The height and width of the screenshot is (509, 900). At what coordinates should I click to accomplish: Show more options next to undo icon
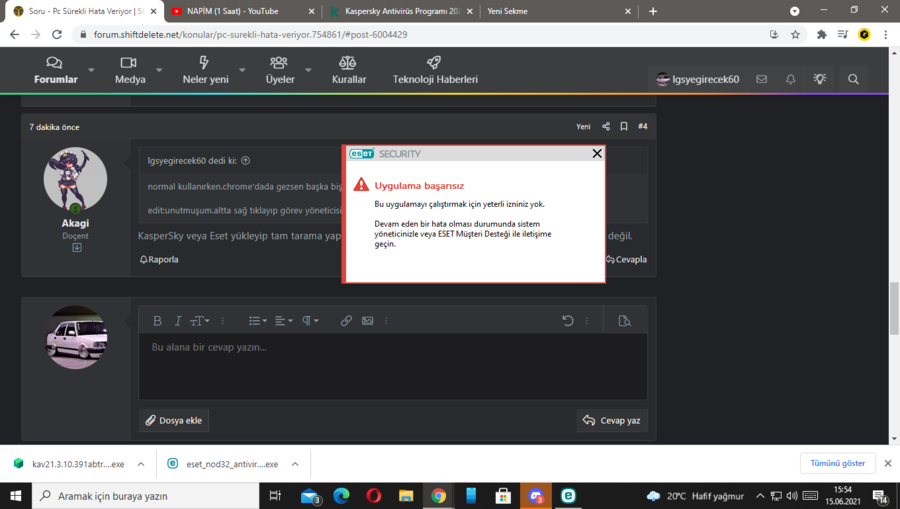pyautogui.click(x=586, y=321)
